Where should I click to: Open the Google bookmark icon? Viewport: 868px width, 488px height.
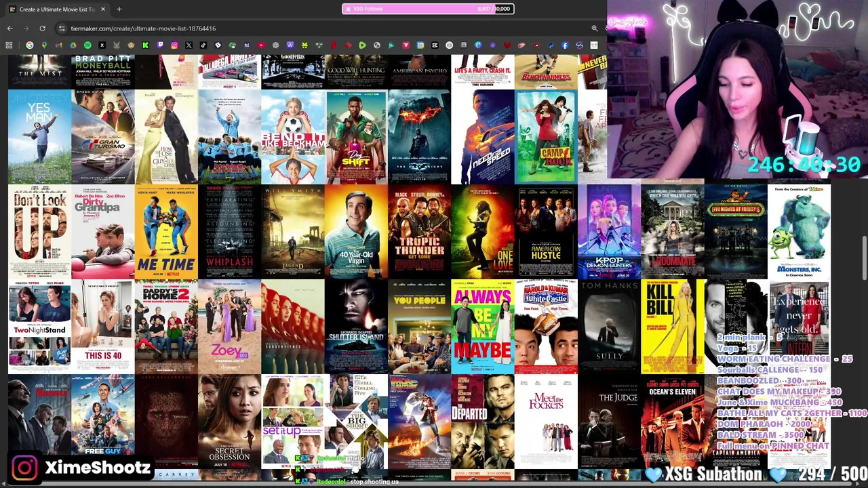coord(30,45)
